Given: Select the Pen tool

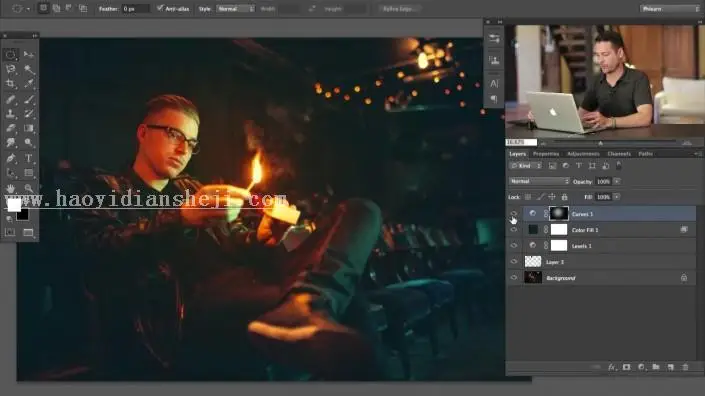Looking at the screenshot, I should click(10, 158).
